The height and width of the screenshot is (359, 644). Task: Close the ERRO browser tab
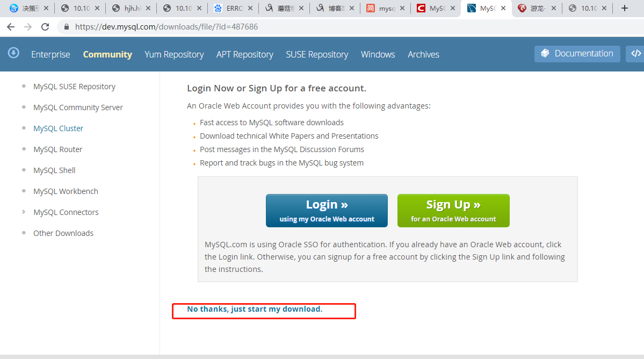coord(250,8)
